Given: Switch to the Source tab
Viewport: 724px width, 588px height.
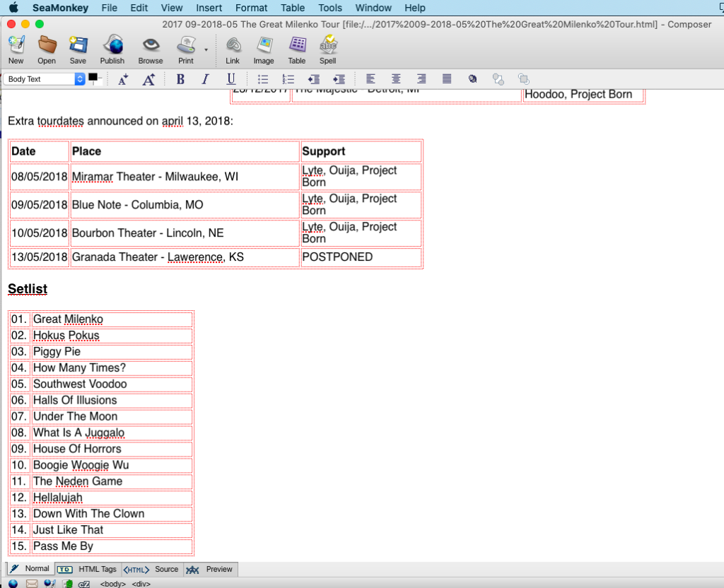Looking at the screenshot, I should click(151, 569).
